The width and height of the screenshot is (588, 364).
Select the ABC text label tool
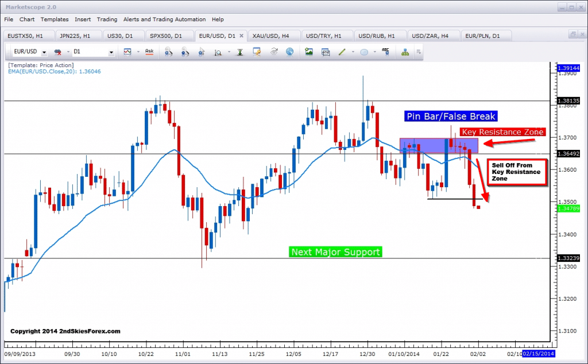click(x=385, y=52)
